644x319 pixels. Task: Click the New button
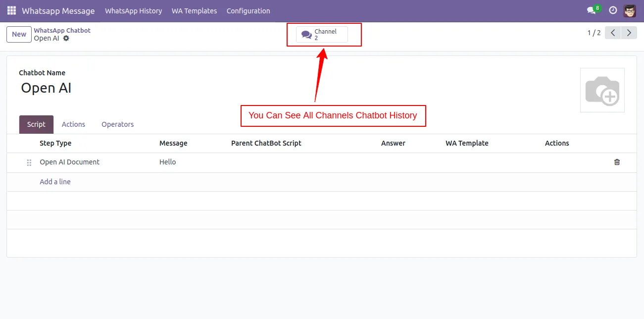pos(19,34)
